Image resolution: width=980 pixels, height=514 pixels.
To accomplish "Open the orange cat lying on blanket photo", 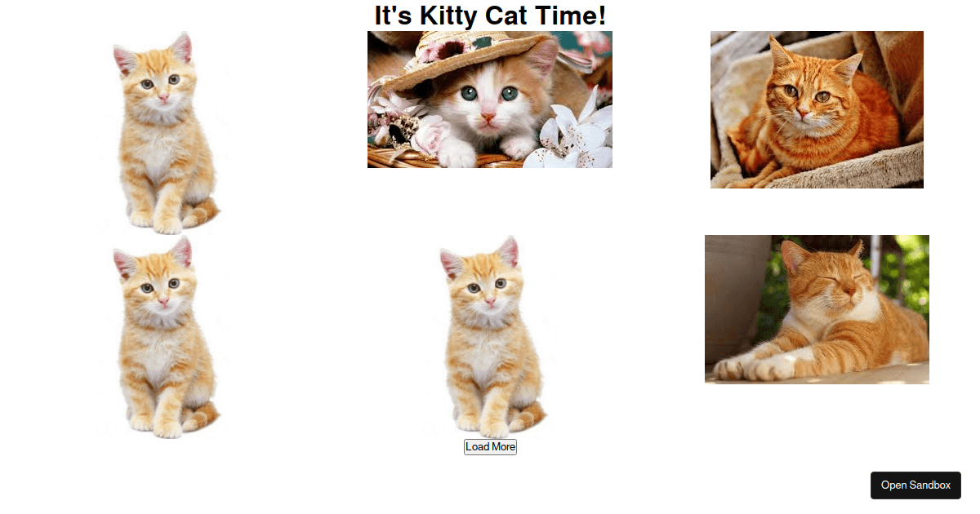I will [817, 109].
